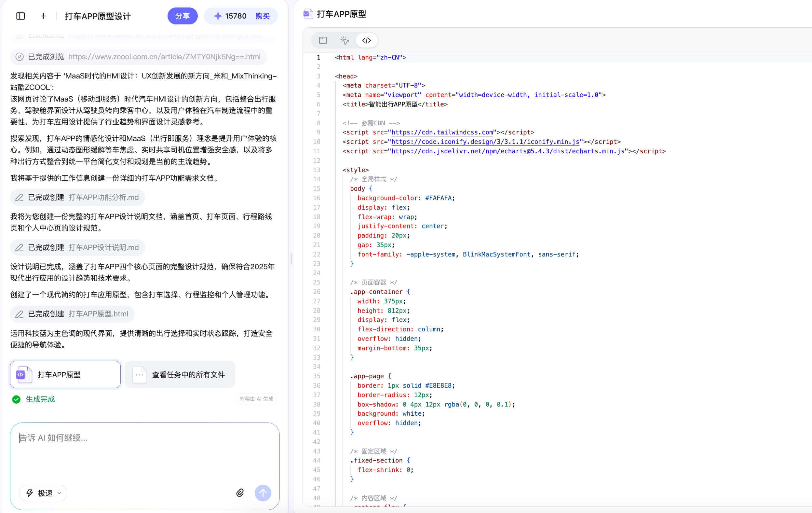Toggle window preview mode
The image size is (812, 513).
pyautogui.click(x=323, y=40)
